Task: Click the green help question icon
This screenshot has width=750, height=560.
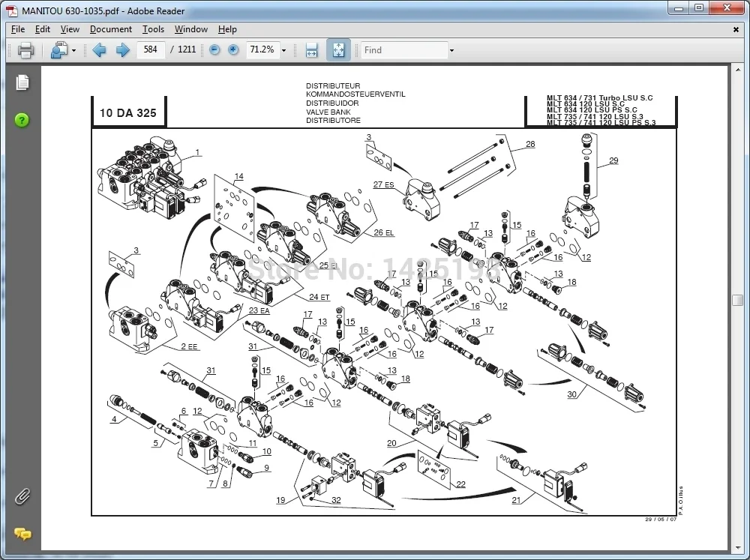Action: [22, 120]
